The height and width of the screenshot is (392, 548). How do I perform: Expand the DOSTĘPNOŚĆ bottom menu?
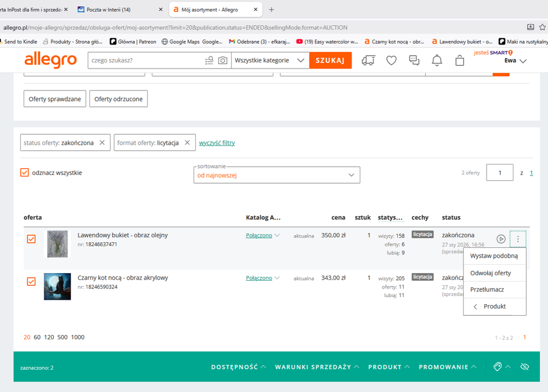239,367
